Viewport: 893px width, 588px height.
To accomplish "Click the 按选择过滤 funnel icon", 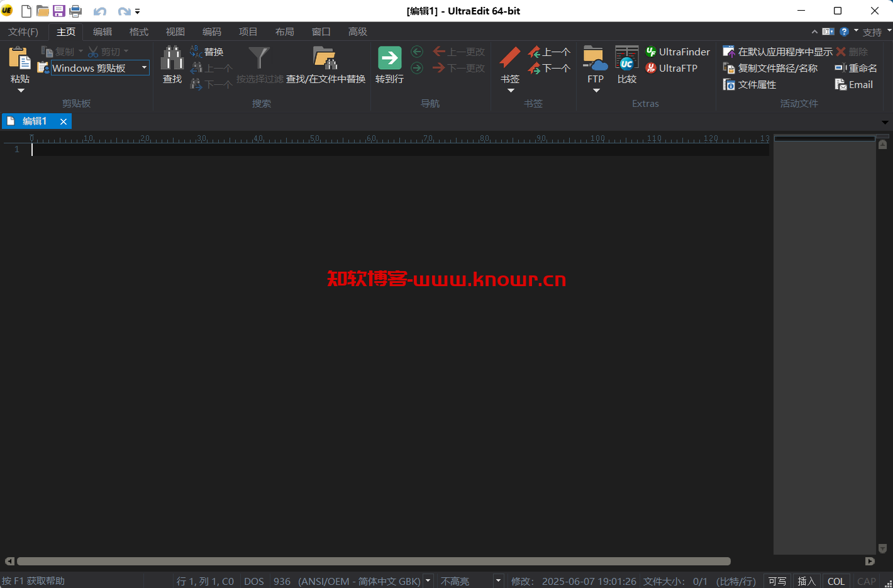I will (x=259, y=58).
